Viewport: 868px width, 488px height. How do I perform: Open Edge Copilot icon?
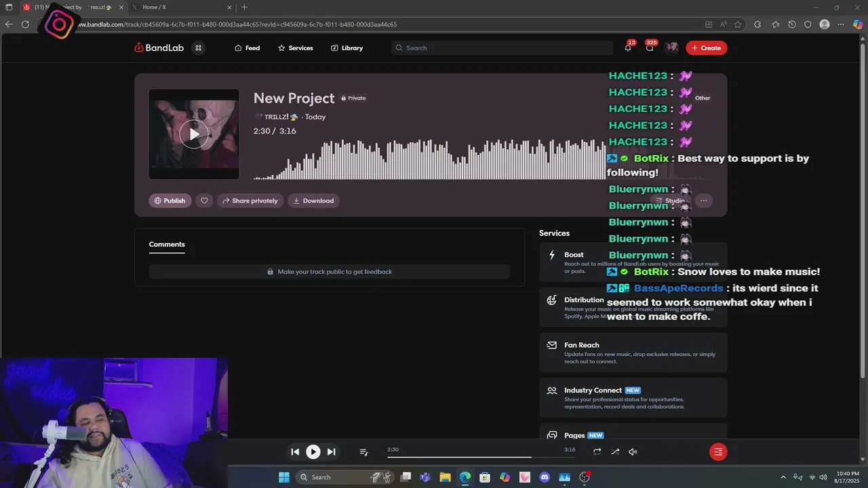coord(857,24)
